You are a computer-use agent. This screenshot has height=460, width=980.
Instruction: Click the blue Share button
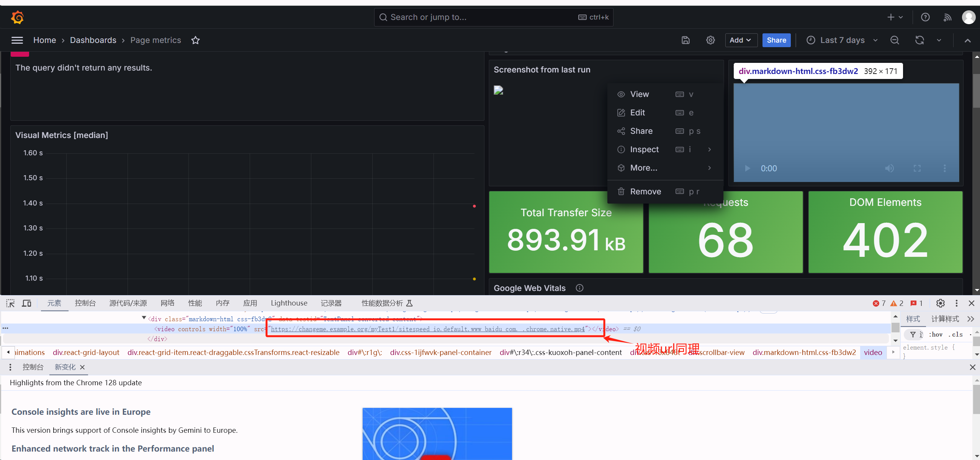[x=776, y=40]
